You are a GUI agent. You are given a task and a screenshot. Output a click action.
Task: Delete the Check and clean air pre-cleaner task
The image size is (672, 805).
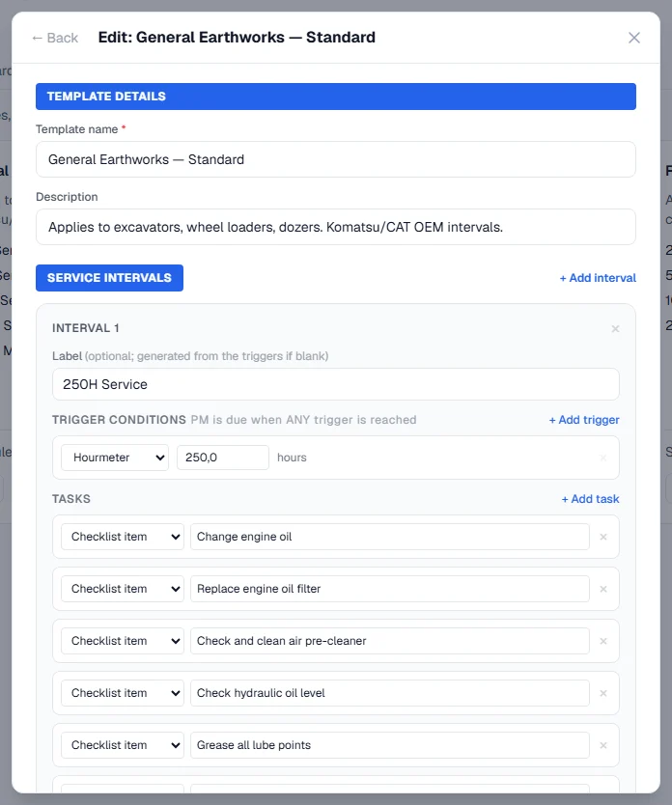point(603,641)
